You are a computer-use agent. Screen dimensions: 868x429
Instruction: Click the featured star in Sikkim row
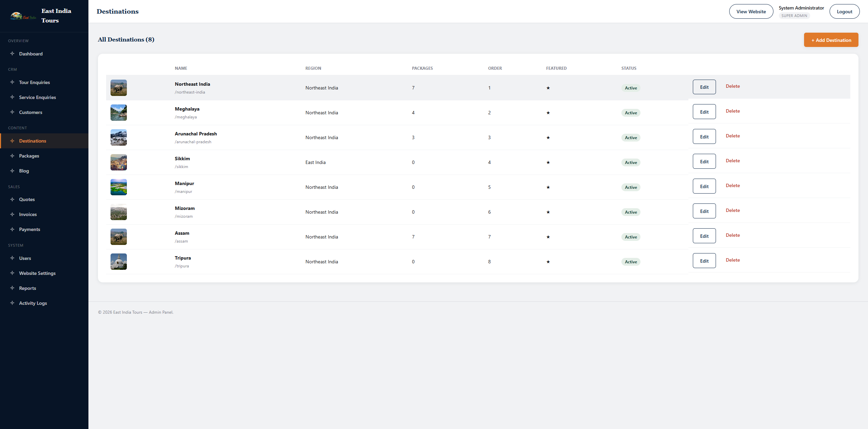tap(548, 162)
